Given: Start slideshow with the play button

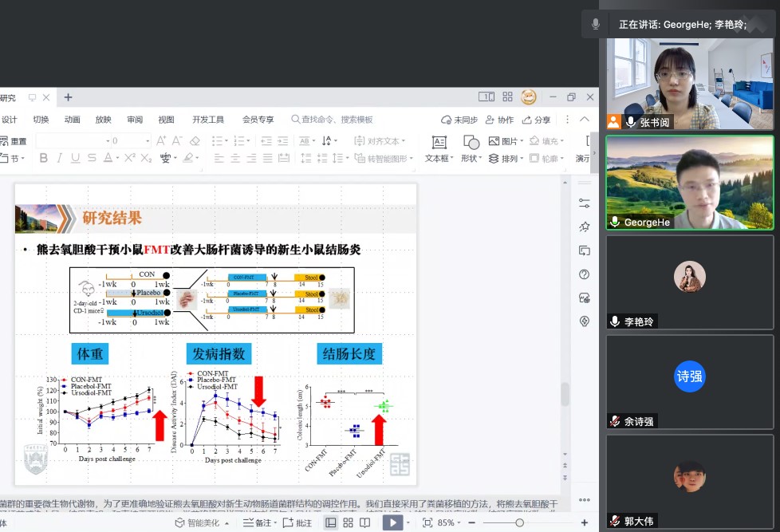Looking at the screenshot, I should click(x=392, y=522).
